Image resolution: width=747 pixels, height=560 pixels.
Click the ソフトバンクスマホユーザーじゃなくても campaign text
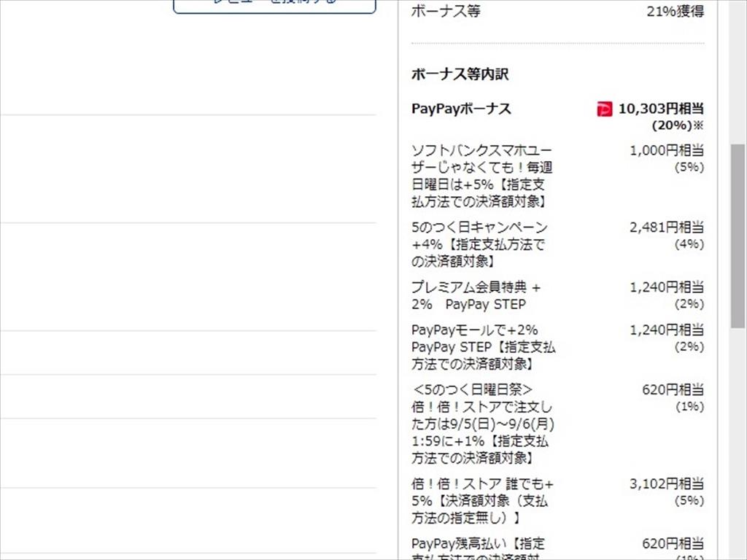tap(481, 176)
